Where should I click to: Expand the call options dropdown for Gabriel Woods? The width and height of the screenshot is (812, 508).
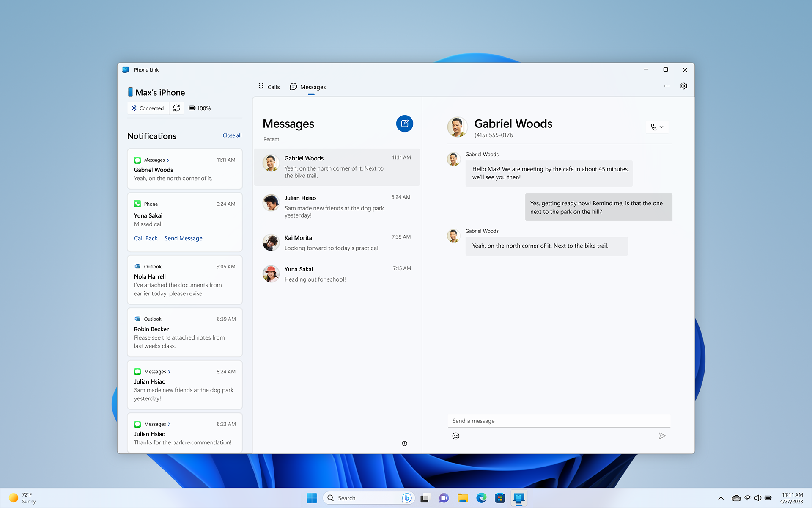pos(661,127)
